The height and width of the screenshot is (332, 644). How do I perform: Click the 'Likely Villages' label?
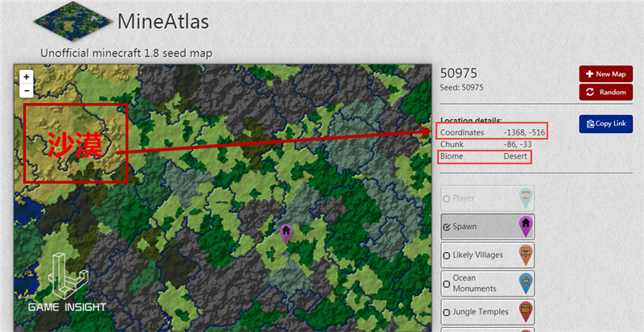coord(477,255)
